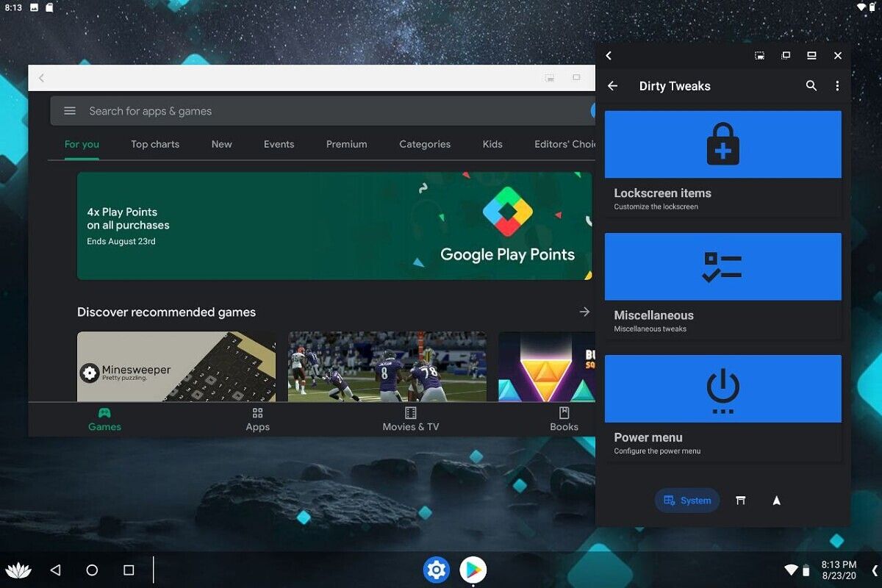This screenshot has height=588, width=882.
Task: Select the Games bottom navigation item
Action: click(104, 419)
